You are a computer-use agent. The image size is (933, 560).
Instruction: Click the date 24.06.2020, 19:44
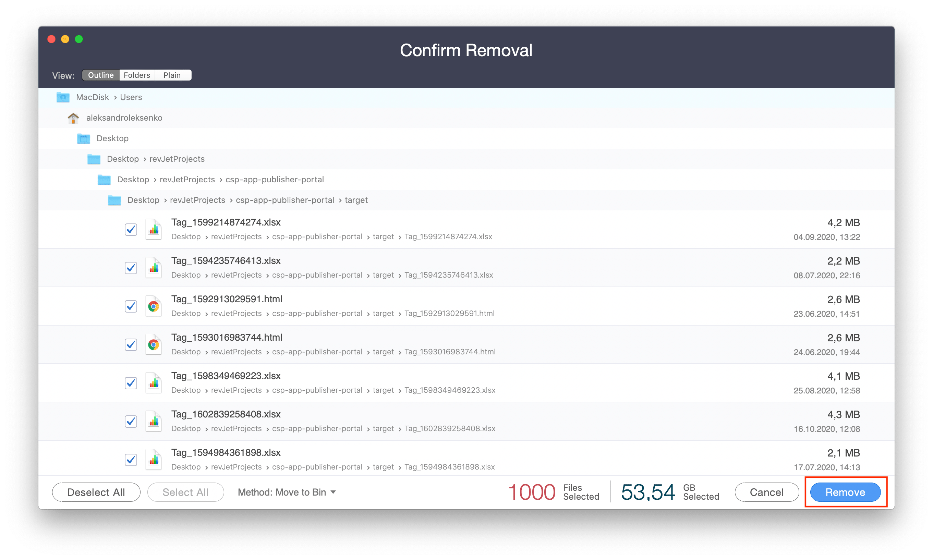[x=826, y=352]
